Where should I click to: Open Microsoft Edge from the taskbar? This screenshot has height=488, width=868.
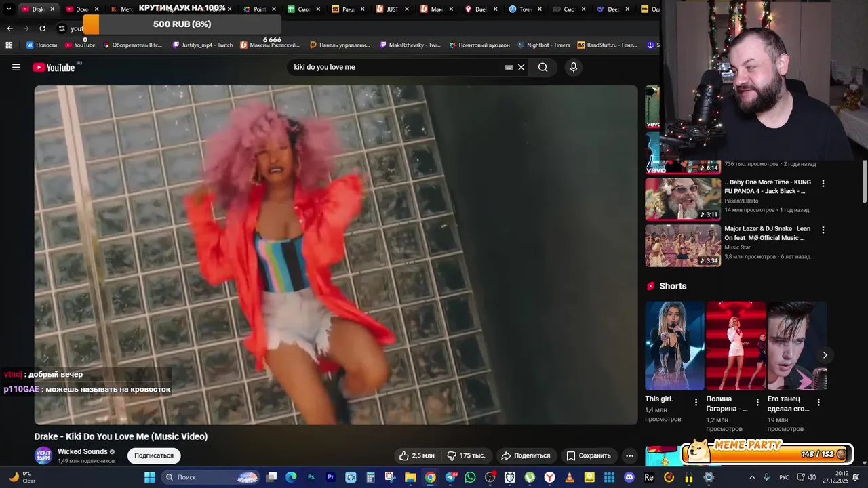(291, 477)
